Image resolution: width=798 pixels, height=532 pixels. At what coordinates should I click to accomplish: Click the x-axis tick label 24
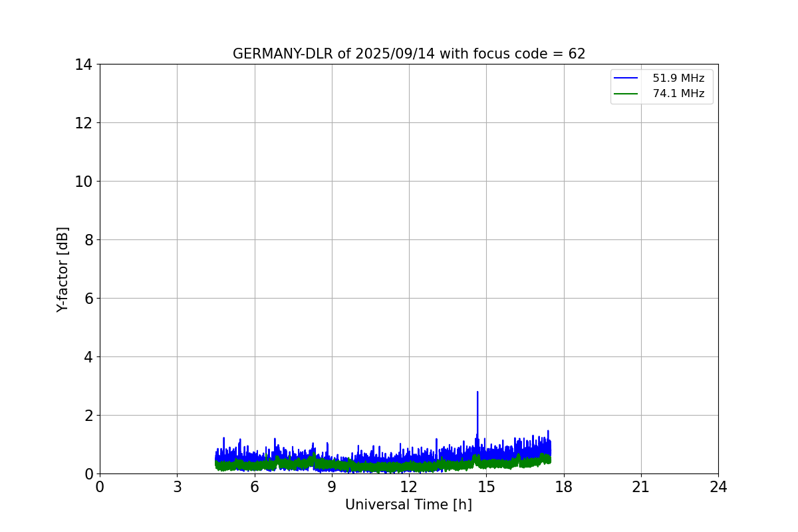point(718,487)
